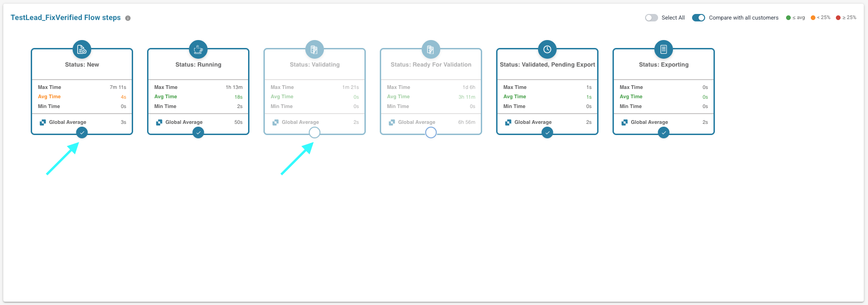Screen dimensions: 868x305
Task: Click the Status: Validated, Pending Export title
Action: [547, 65]
